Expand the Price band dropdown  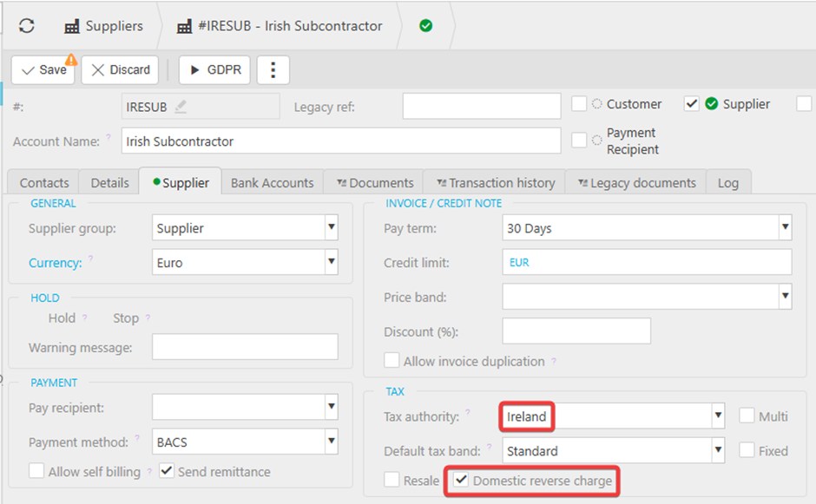pyautogui.click(x=786, y=297)
